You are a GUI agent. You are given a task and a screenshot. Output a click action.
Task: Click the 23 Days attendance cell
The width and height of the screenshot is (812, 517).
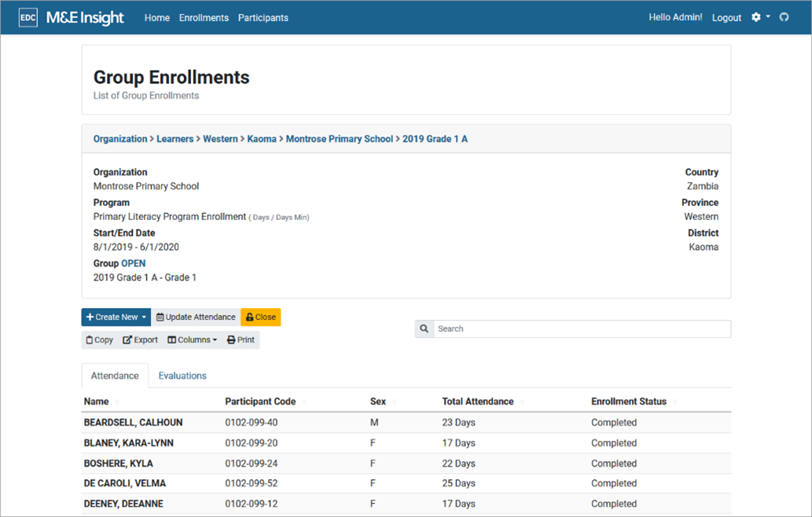click(x=459, y=422)
